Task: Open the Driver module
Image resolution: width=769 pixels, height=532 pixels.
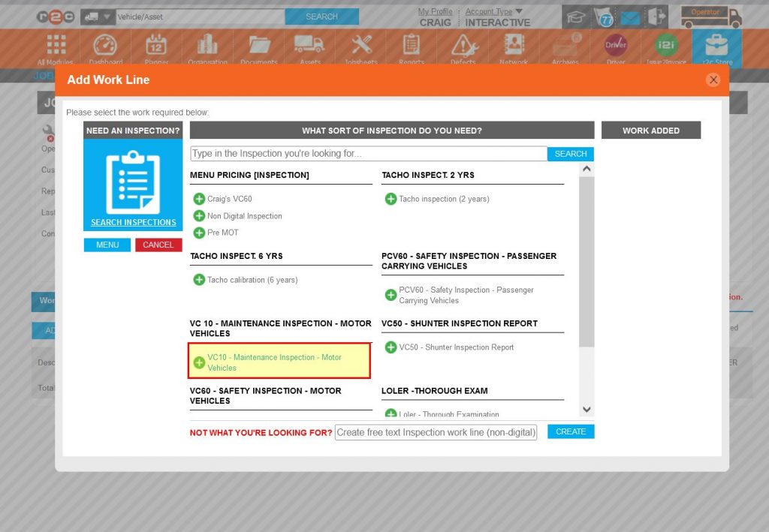Action: click(x=615, y=47)
